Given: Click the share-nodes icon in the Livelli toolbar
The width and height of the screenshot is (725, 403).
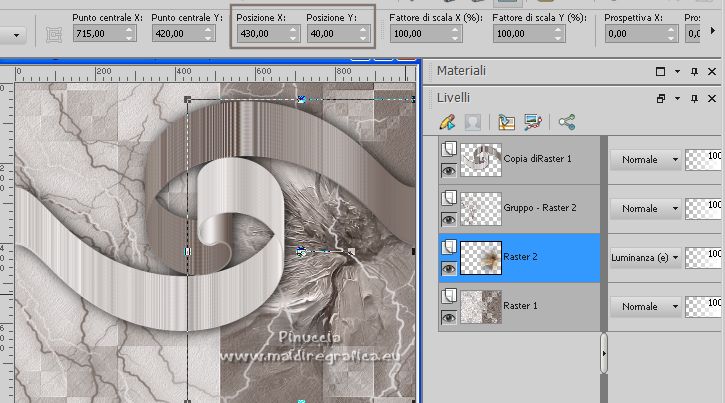Looking at the screenshot, I should (567, 122).
